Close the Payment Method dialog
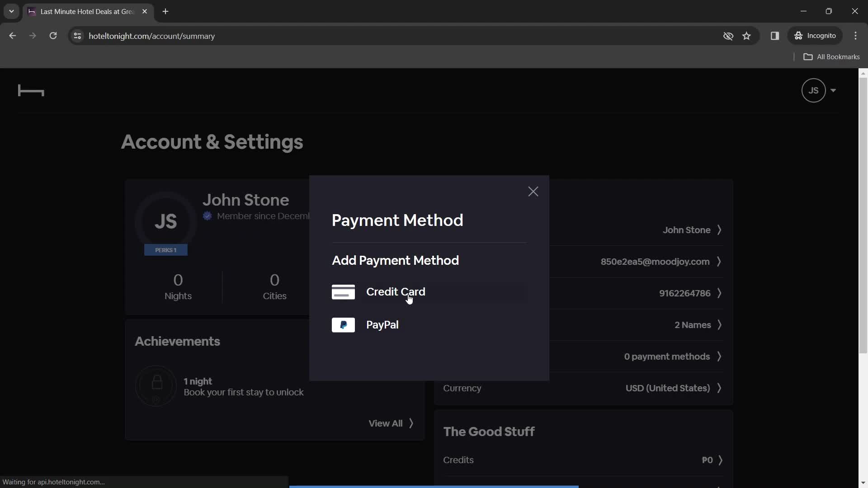868x488 pixels. (x=533, y=192)
